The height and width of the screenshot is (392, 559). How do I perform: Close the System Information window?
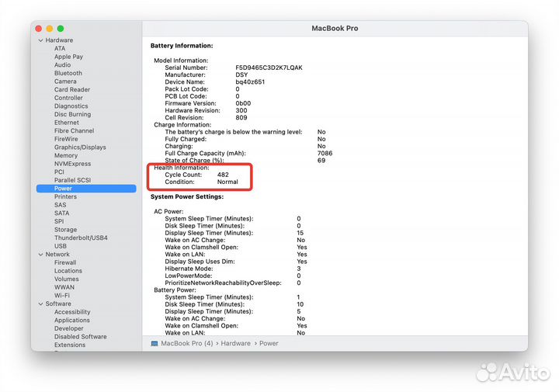[40, 28]
